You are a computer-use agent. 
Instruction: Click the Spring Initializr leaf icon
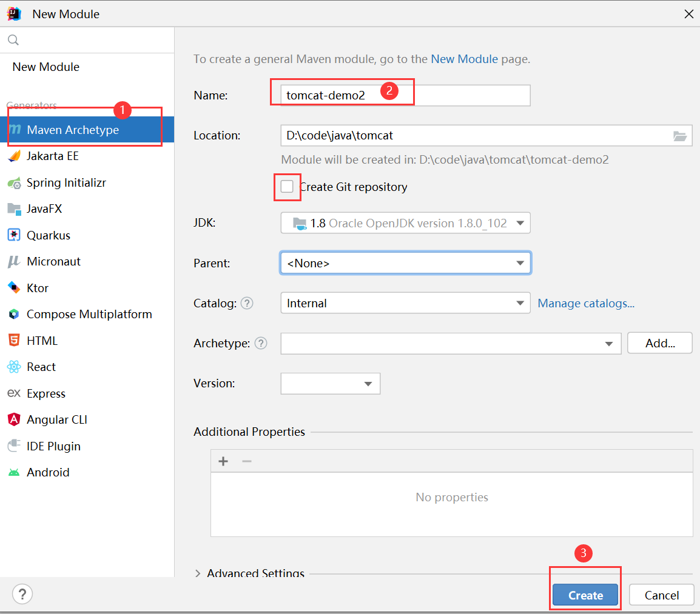coord(15,183)
